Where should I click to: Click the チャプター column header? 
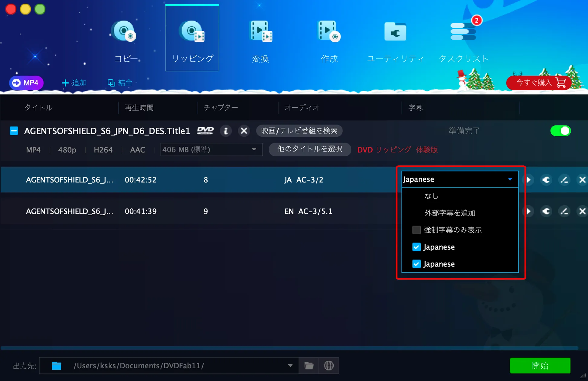click(221, 108)
